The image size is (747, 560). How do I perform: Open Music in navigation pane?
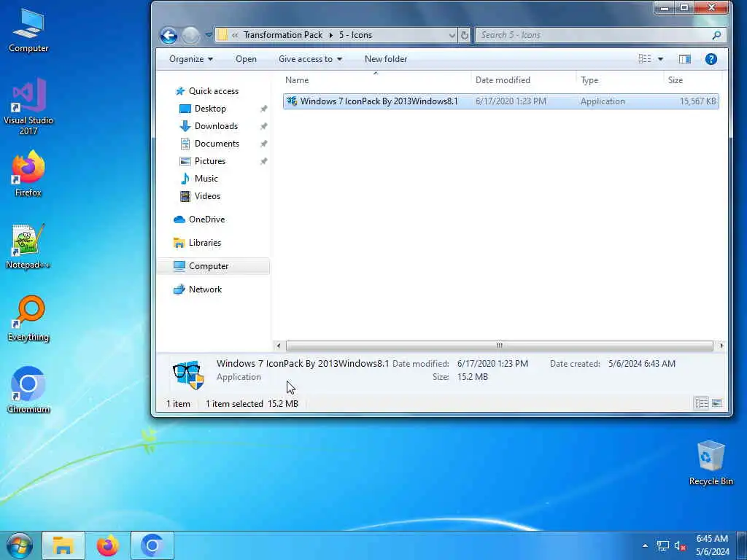pyautogui.click(x=206, y=179)
